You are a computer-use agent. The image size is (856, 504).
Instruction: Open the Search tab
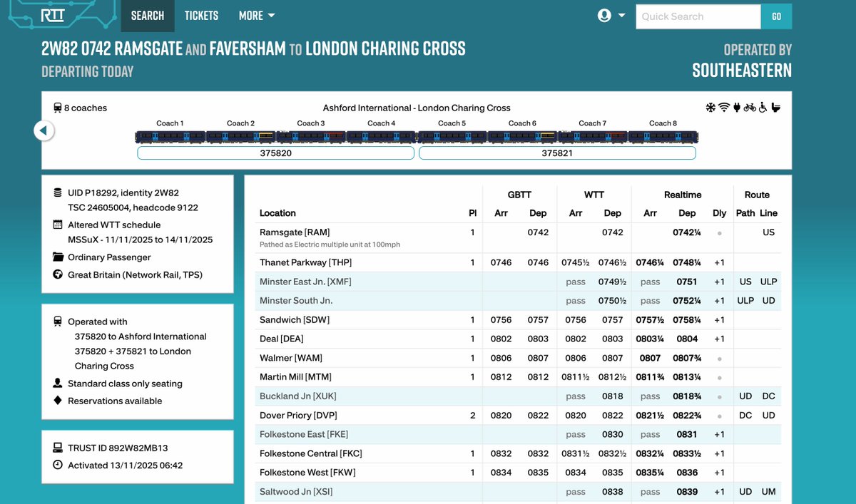tap(148, 16)
